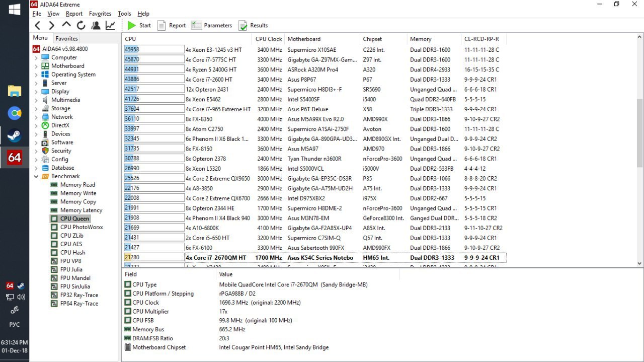
Task: Select the FPU Mandel benchmark
Action: coord(70,278)
